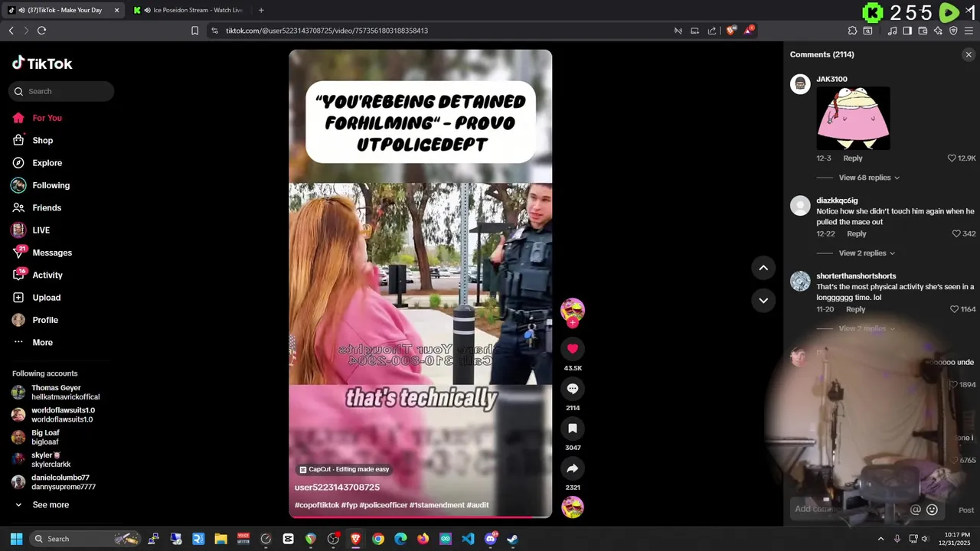Click the emoji icon in comment box

coord(932,510)
